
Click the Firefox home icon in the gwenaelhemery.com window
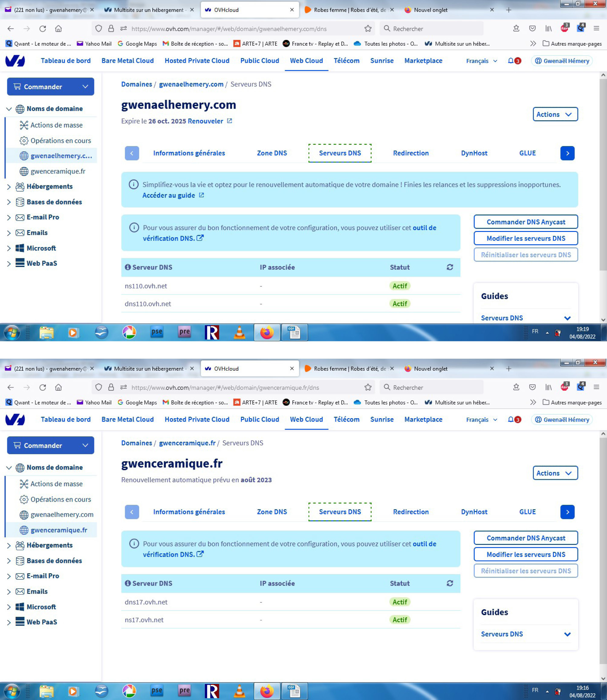[x=58, y=29]
